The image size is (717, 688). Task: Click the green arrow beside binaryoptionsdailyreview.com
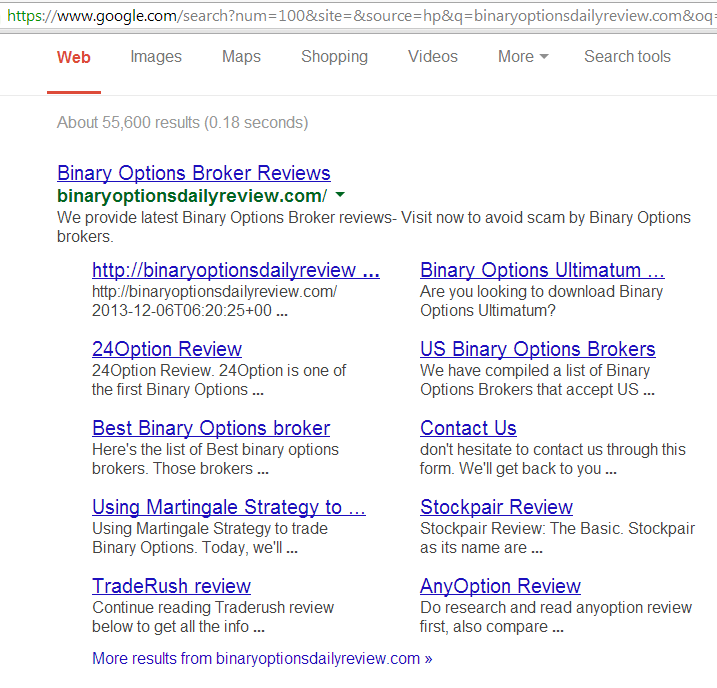click(x=340, y=195)
